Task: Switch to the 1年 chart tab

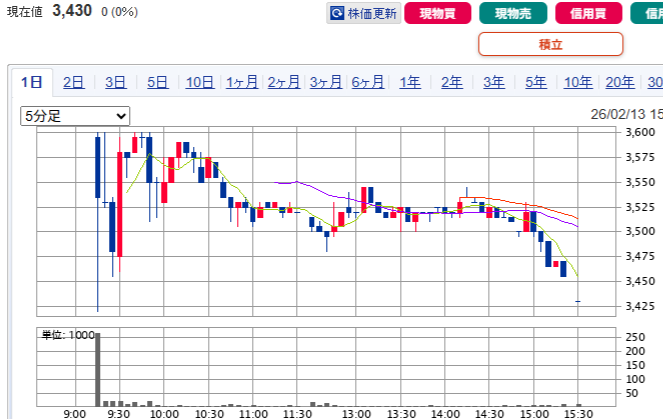Action: [x=410, y=83]
